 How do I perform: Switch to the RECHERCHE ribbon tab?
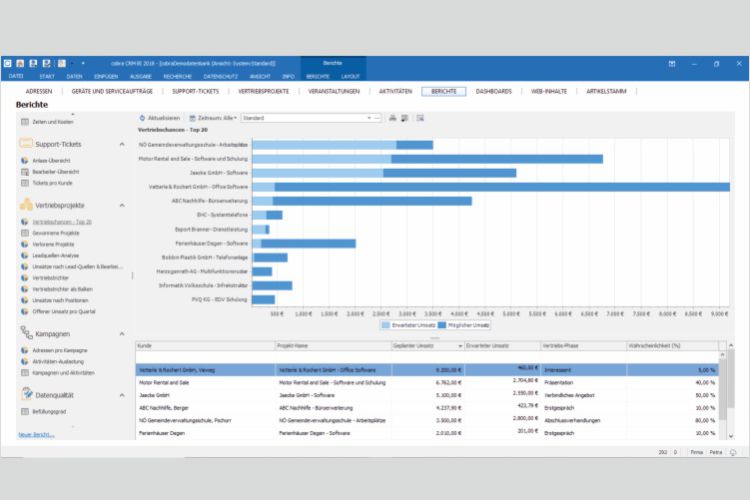point(177,77)
